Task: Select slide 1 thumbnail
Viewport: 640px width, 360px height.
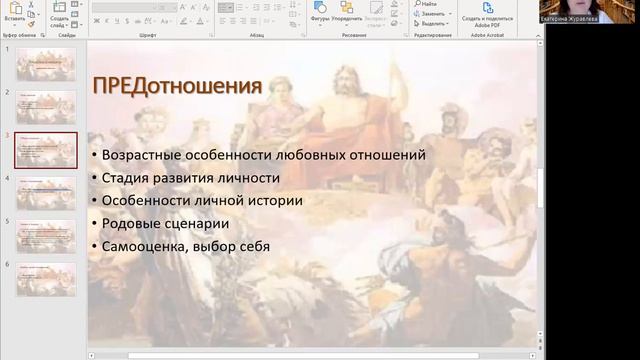Action: [x=46, y=64]
